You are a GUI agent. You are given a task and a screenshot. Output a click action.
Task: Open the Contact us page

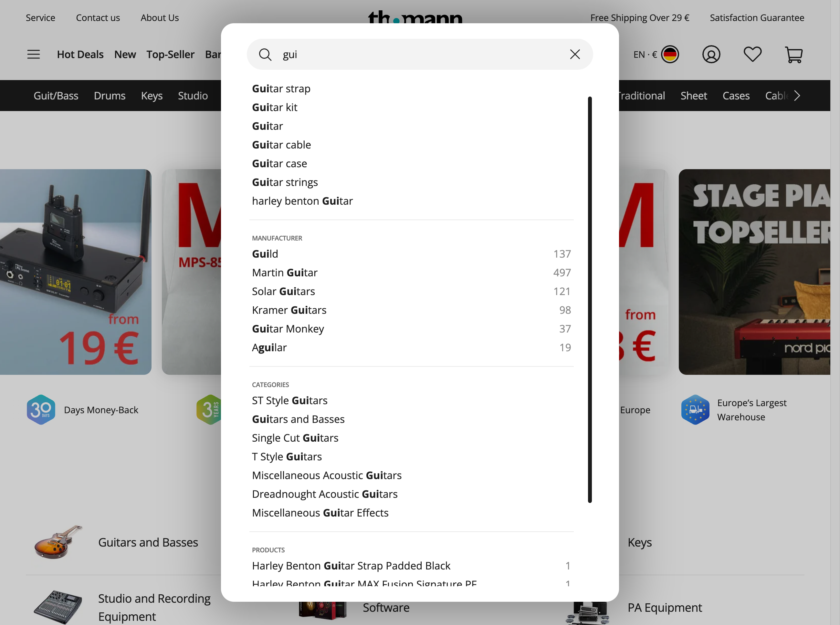98,17
